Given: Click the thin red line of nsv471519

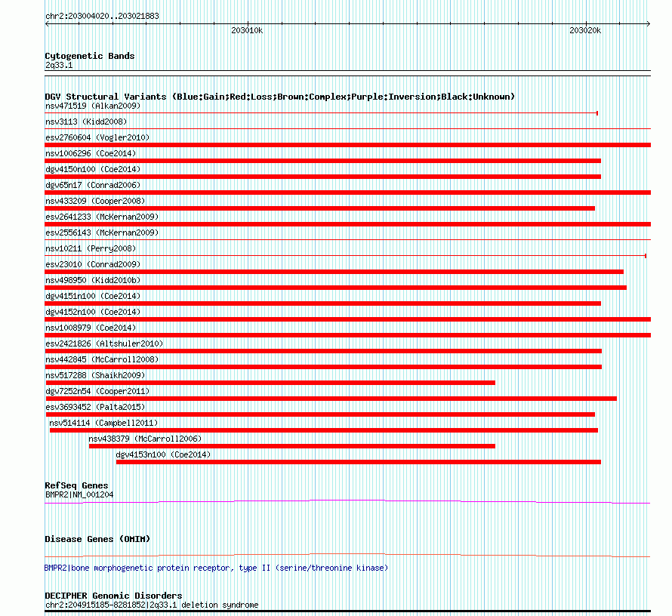Looking at the screenshot, I should pyautogui.click(x=322, y=113).
